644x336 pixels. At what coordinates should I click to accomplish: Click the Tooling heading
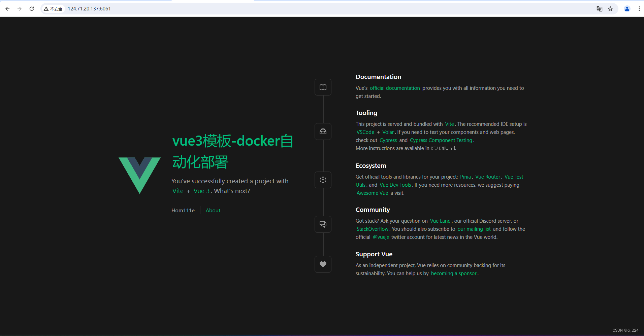(366, 113)
